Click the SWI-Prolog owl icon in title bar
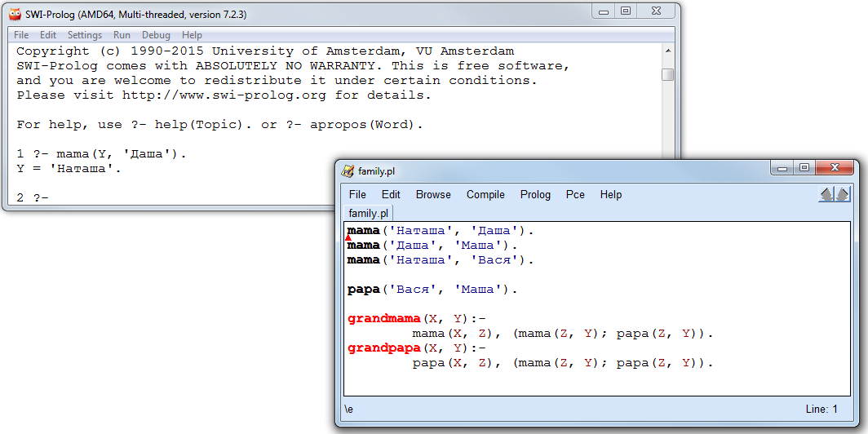This screenshot has height=434, width=868. pyautogui.click(x=15, y=15)
